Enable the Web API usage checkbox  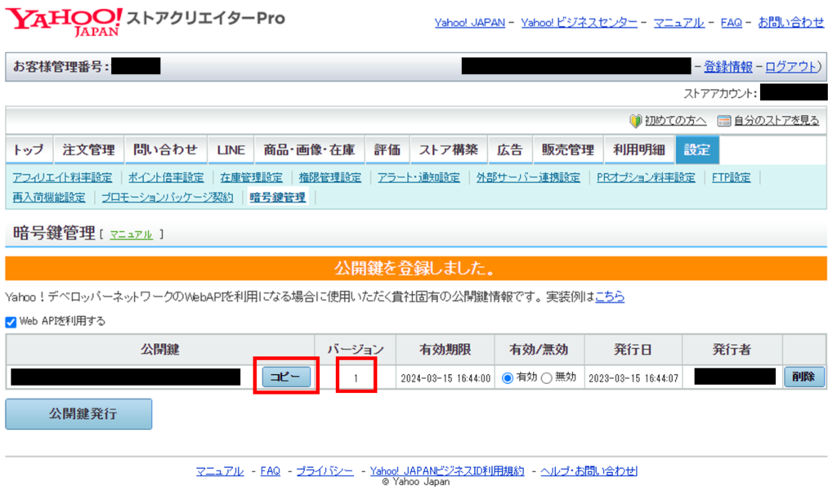tap(11, 322)
